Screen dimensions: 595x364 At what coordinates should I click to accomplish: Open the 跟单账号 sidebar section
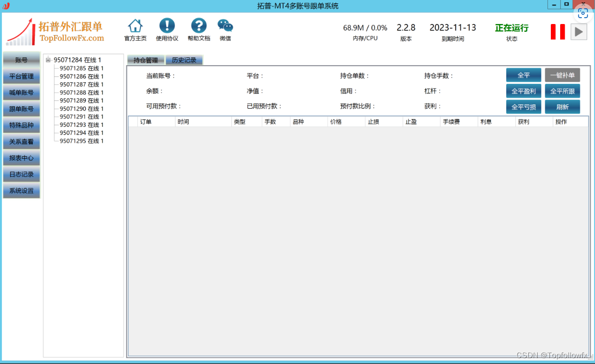click(x=22, y=109)
